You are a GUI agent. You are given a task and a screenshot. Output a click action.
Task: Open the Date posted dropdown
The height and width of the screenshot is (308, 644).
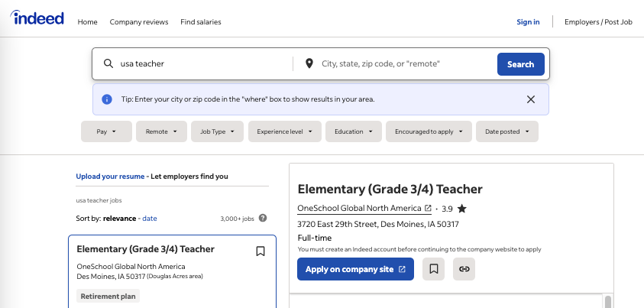pyautogui.click(x=506, y=131)
